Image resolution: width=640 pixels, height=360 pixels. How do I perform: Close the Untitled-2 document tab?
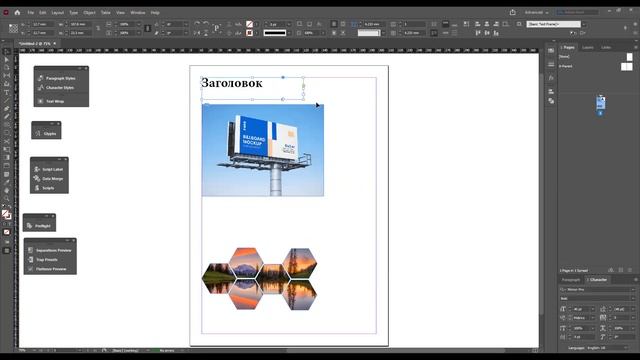pyautogui.click(x=55, y=43)
